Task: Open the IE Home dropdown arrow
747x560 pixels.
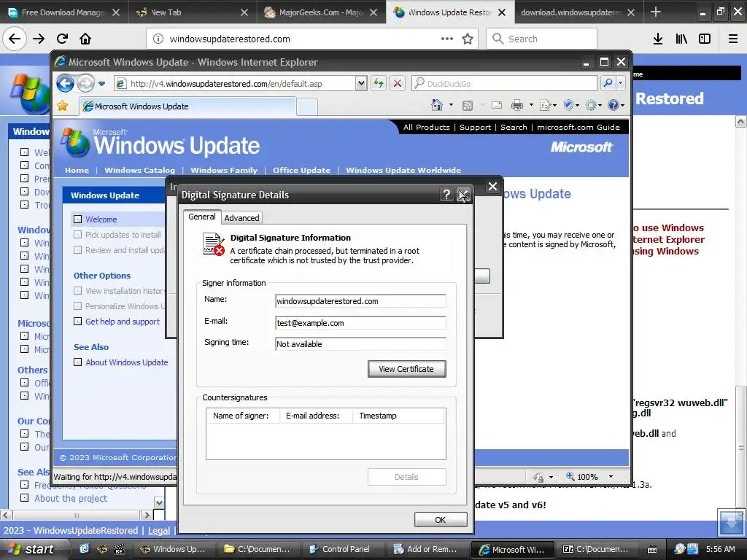Action: click(x=451, y=105)
